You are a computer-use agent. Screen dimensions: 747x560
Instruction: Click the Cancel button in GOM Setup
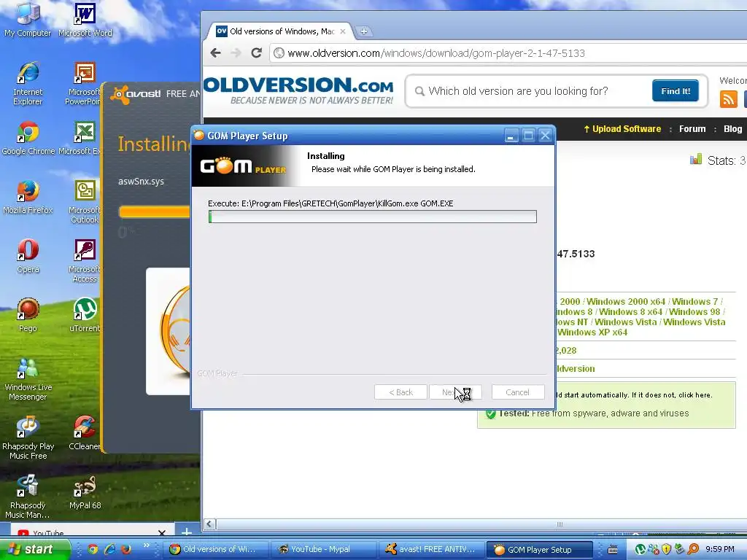tap(517, 392)
